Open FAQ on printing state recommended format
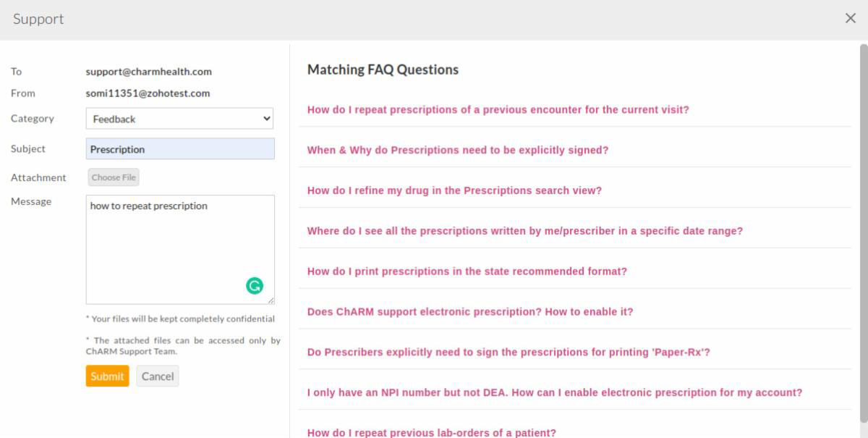This screenshot has height=438, width=868. [x=467, y=271]
